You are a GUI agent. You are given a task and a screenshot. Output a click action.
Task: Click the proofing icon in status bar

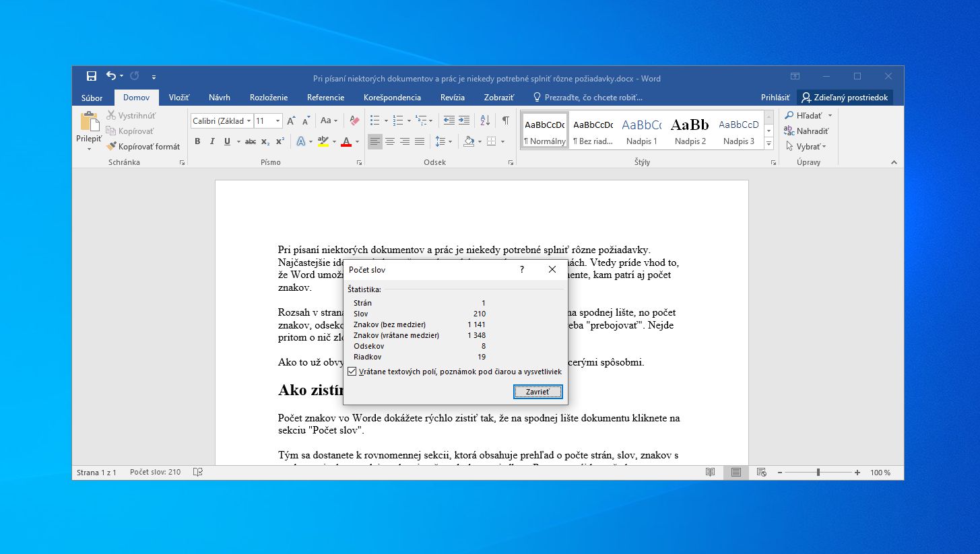[197, 473]
